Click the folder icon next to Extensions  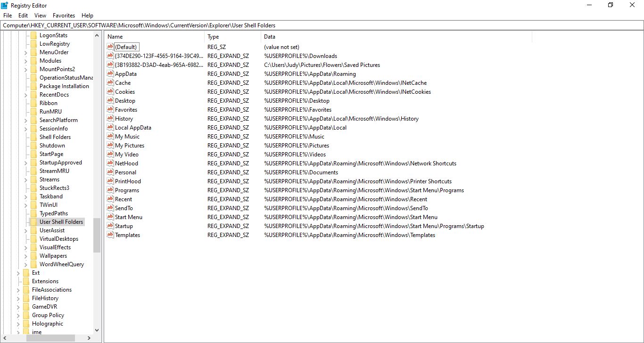click(27, 281)
